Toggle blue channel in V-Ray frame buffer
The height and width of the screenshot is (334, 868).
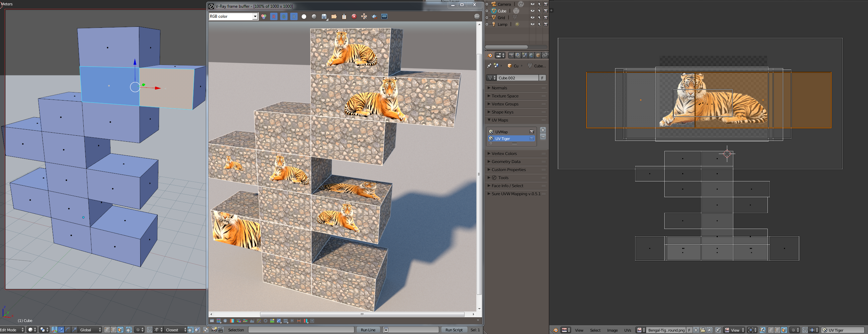click(294, 16)
